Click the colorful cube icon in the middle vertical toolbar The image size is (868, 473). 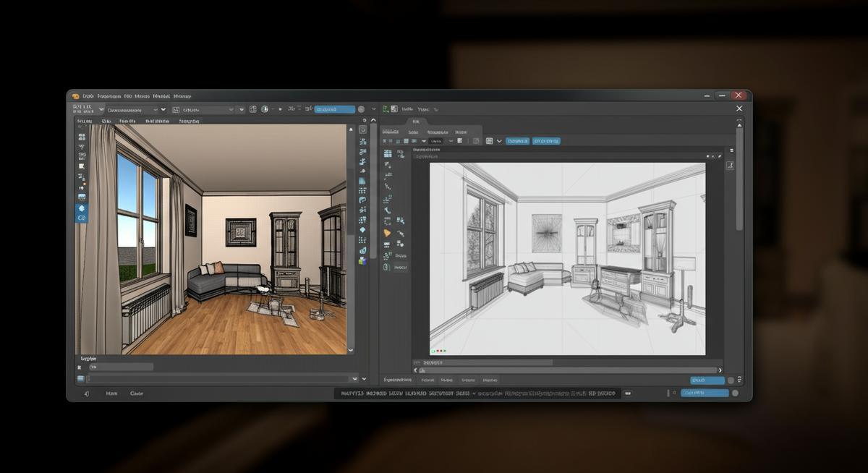tap(362, 260)
